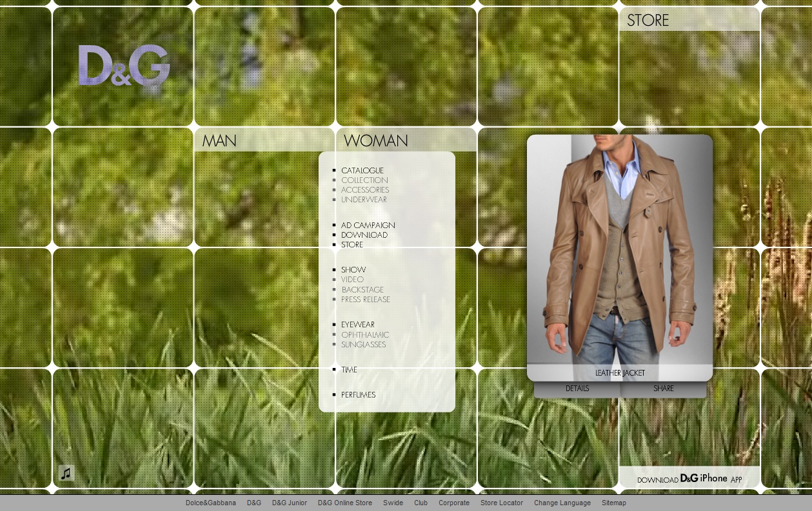Open the MAN menu tab
The height and width of the screenshot is (511, 812).
coord(219,140)
